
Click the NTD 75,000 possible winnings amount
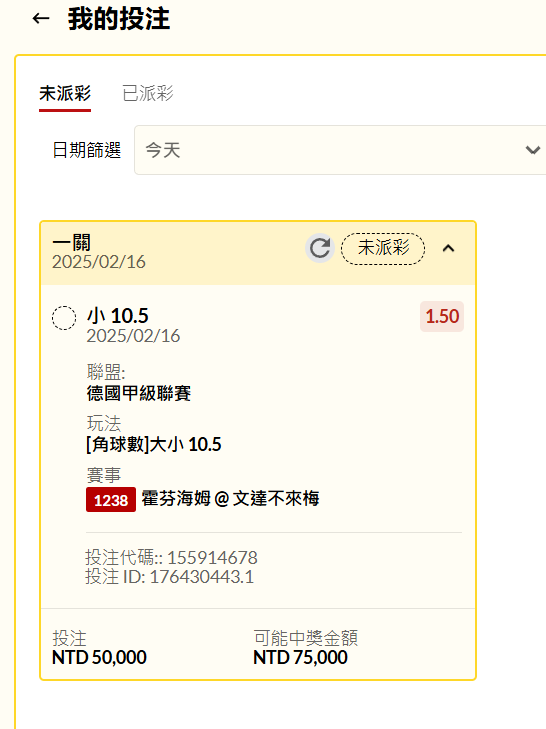(x=300, y=657)
